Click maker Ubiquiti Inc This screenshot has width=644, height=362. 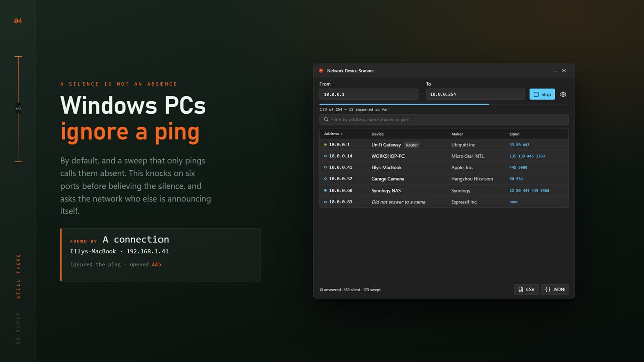coord(463,145)
